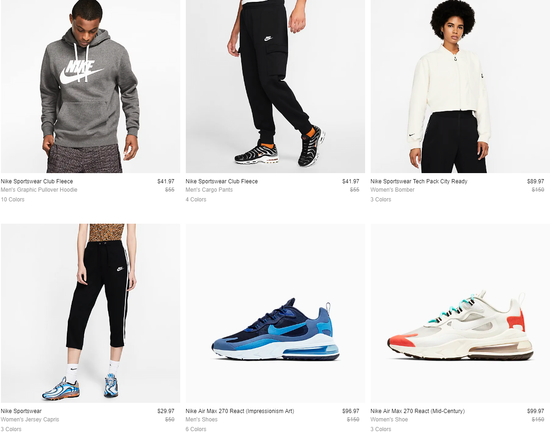The height and width of the screenshot is (433, 550).
Task: Click Men's Cargo Pants subtitle link
Action: click(x=209, y=190)
